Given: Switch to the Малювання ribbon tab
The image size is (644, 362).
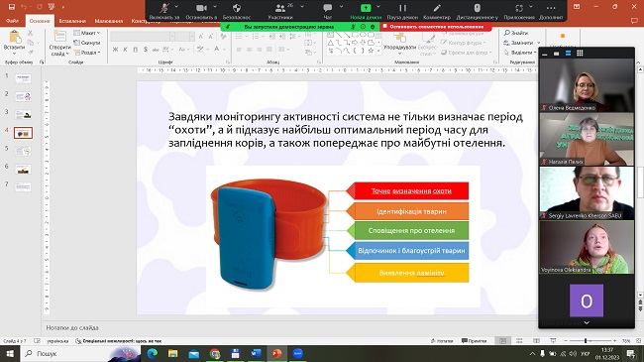Looking at the screenshot, I should tap(108, 20).
